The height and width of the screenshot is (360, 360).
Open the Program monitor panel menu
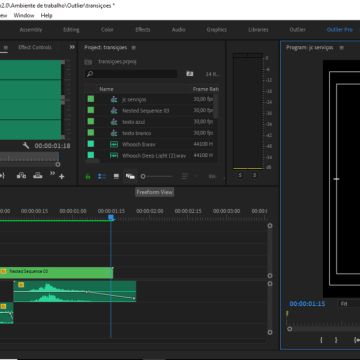coord(341,48)
